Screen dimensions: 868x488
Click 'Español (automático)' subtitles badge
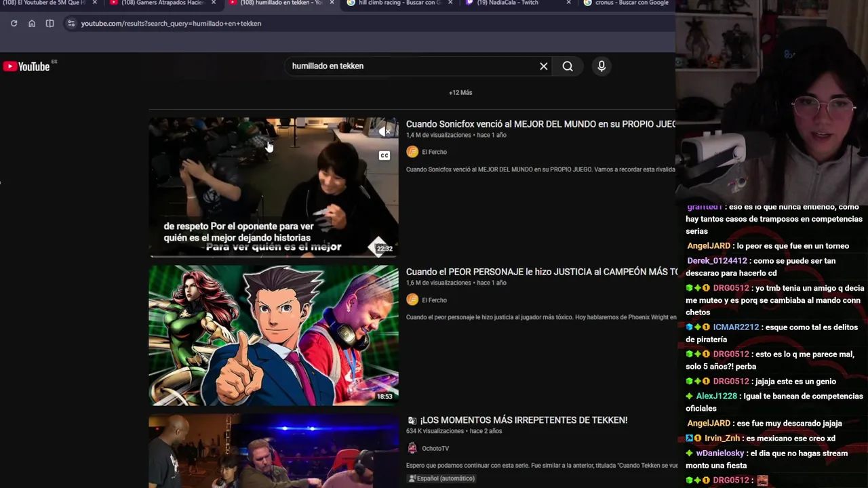coord(441,479)
